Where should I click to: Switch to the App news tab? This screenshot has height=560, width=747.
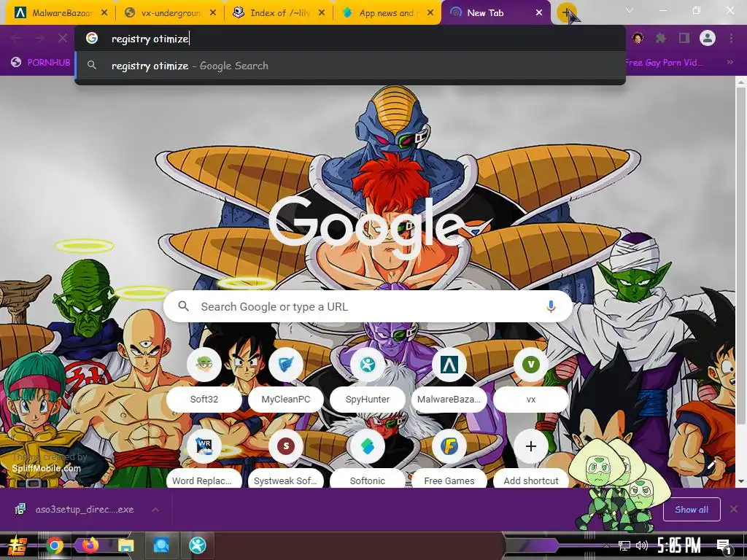click(x=381, y=13)
